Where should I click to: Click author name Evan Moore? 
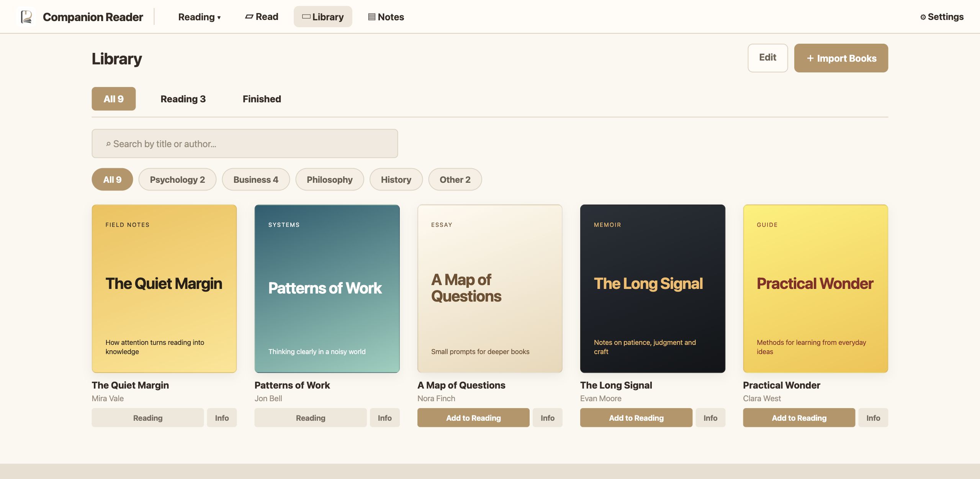601,398
